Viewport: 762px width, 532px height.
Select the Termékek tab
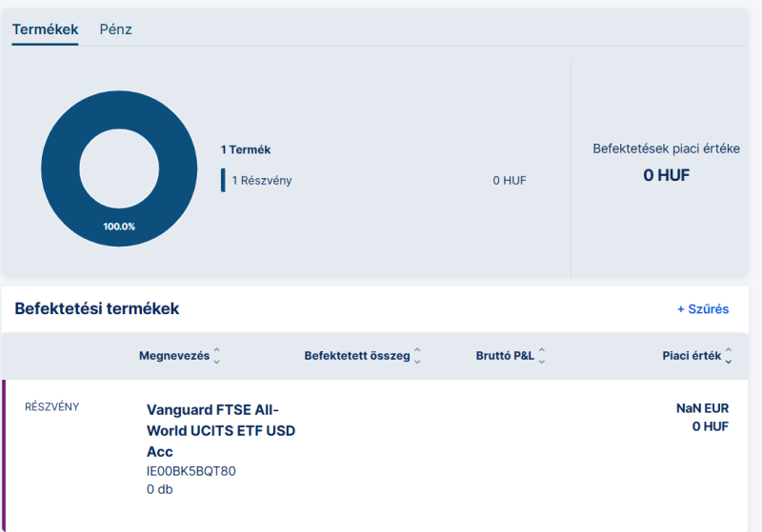(x=45, y=30)
